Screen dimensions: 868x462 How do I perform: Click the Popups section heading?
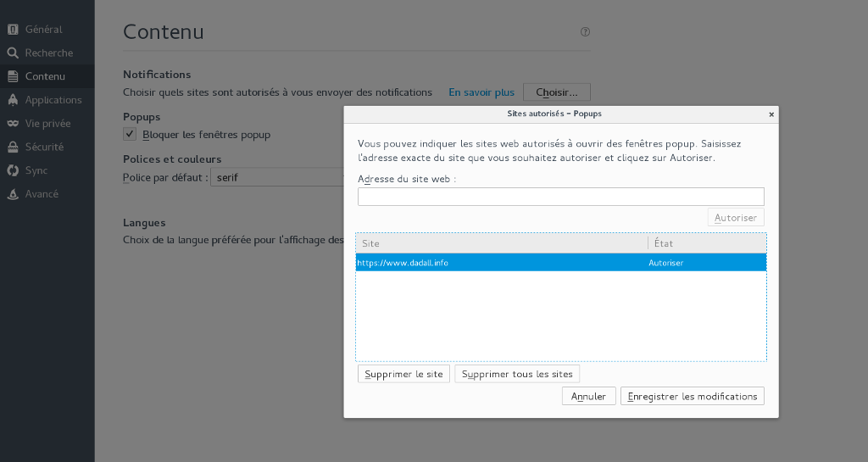pos(142,117)
